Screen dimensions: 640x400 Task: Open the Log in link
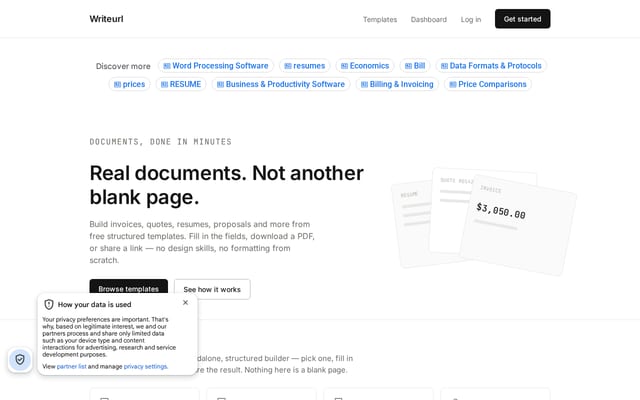pyautogui.click(x=471, y=20)
